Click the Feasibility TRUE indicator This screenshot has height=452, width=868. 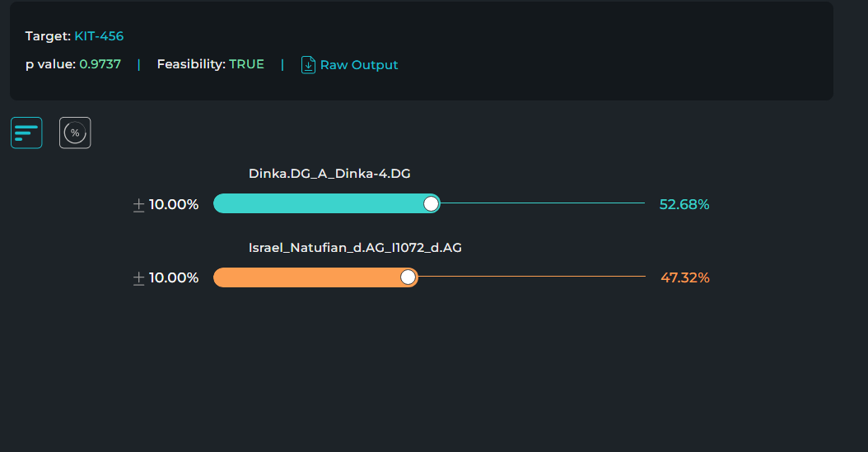click(246, 64)
